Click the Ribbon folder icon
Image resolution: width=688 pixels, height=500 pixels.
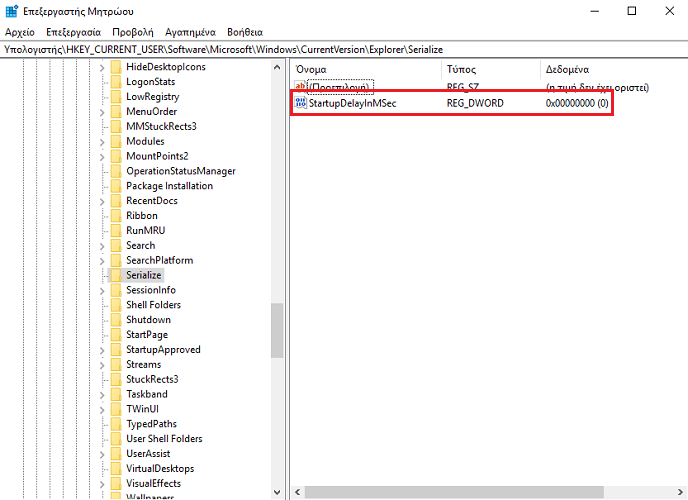[x=116, y=216]
